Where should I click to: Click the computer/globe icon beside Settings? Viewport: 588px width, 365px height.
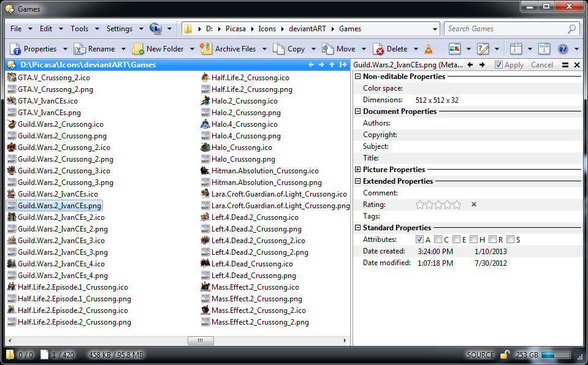(x=155, y=29)
